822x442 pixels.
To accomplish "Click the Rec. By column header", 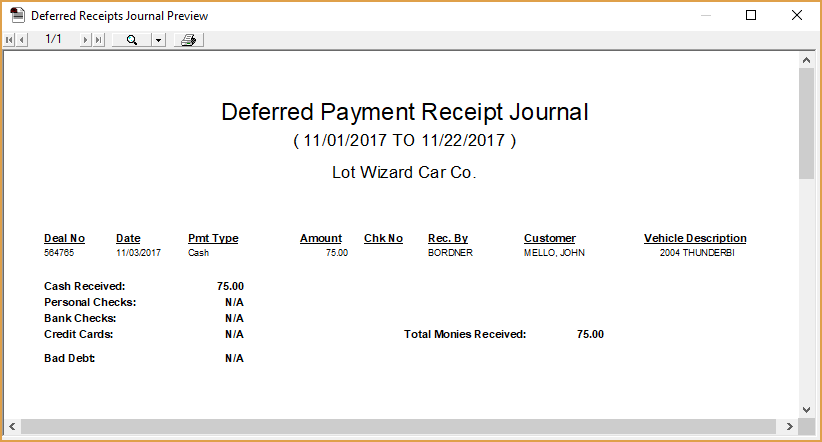I will pyautogui.click(x=448, y=239).
